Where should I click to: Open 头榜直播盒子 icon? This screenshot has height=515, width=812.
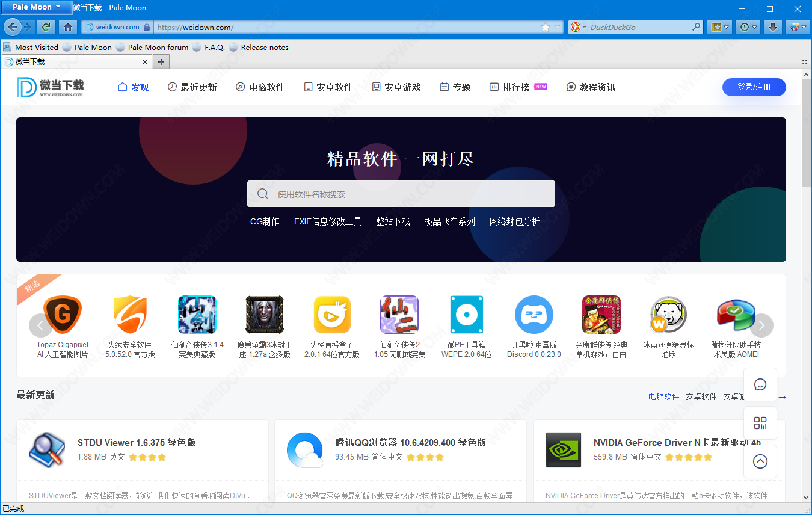coord(332,315)
